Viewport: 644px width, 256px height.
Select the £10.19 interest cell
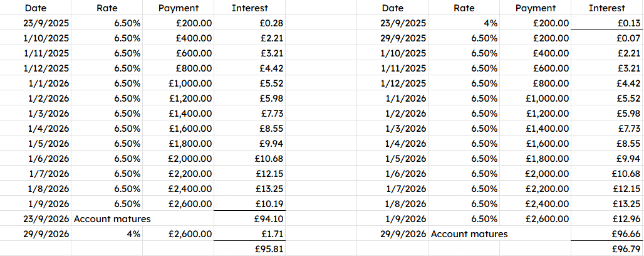pyautogui.click(x=250, y=204)
